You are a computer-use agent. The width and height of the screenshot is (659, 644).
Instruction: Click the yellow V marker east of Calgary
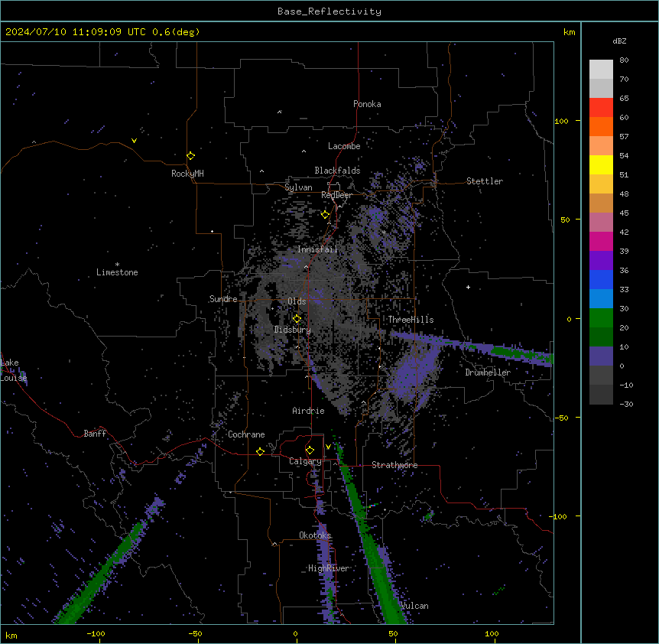[x=328, y=447]
